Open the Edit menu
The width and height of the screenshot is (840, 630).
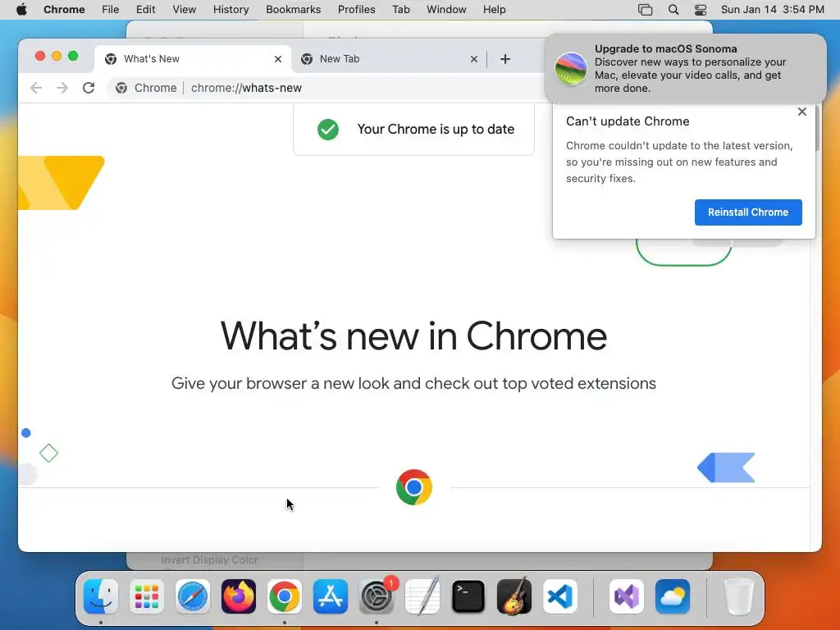145,10
